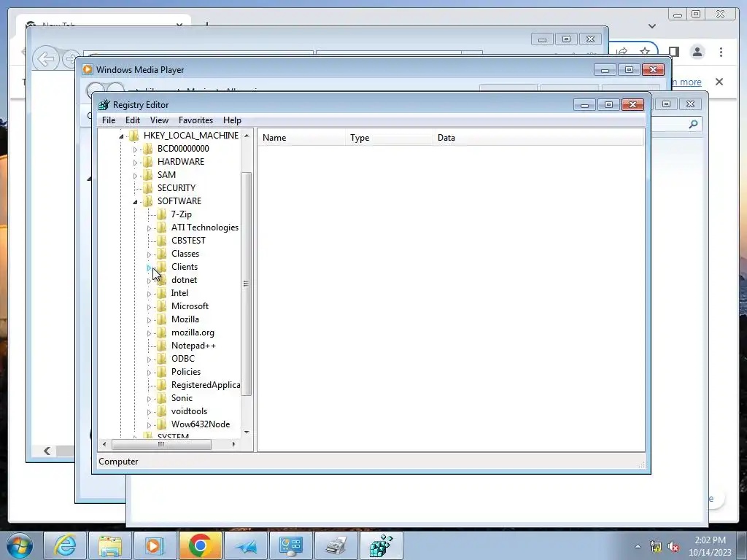Select the HARDWARE key label
The image size is (747, 560).
click(181, 162)
